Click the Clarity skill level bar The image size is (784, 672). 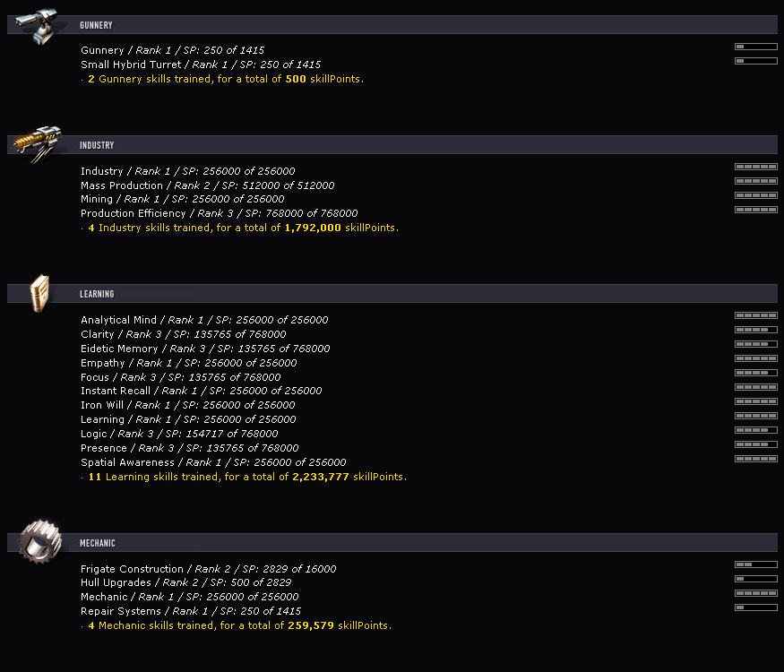(755, 331)
